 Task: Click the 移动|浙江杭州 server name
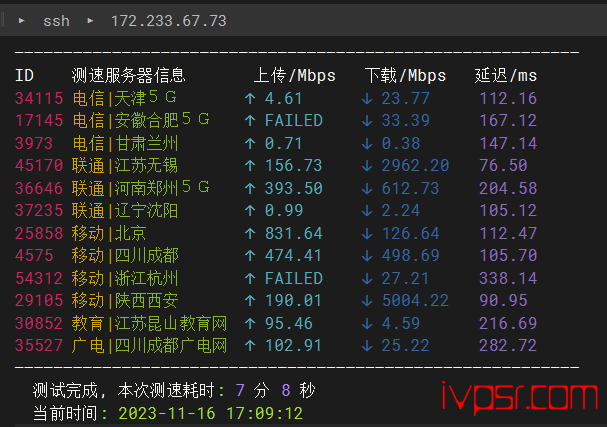point(125,278)
